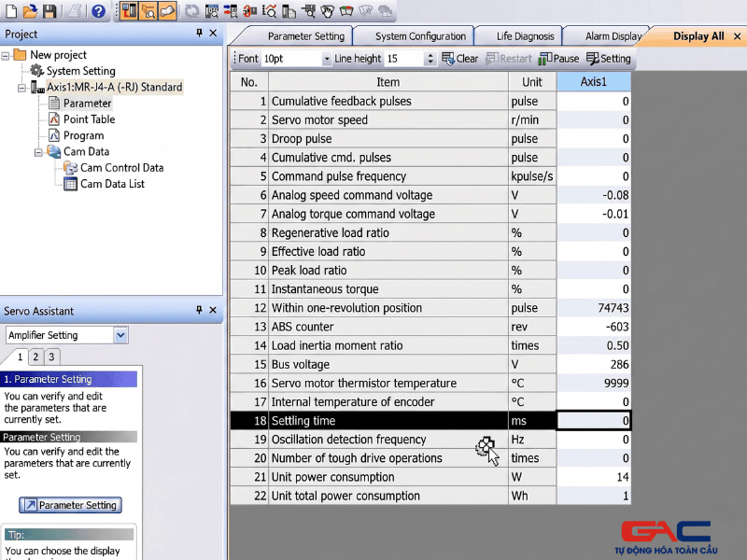Open help using the blue question mark icon

pyautogui.click(x=98, y=11)
